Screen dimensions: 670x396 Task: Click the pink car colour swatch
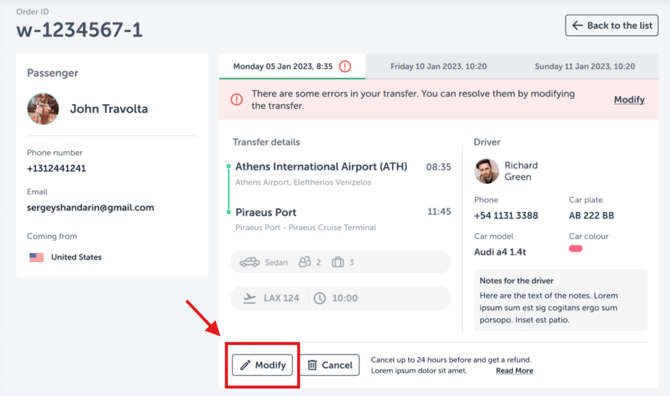point(576,249)
